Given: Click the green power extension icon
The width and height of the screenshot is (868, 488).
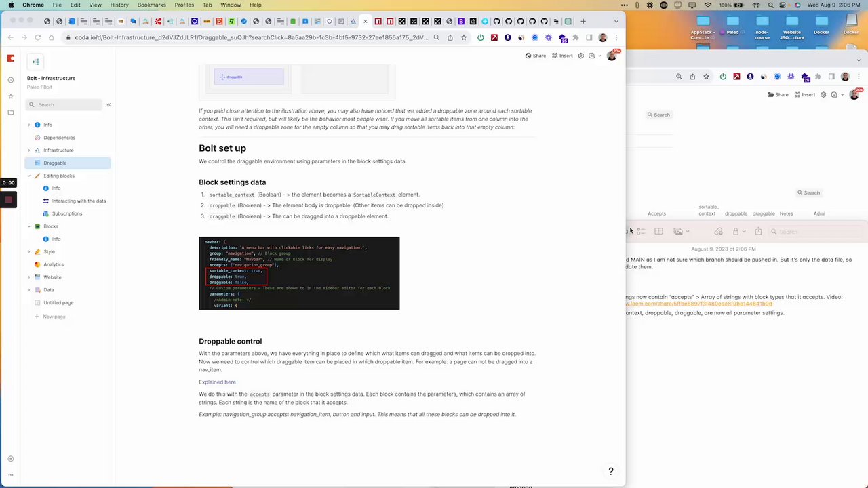Looking at the screenshot, I should [x=481, y=37].
